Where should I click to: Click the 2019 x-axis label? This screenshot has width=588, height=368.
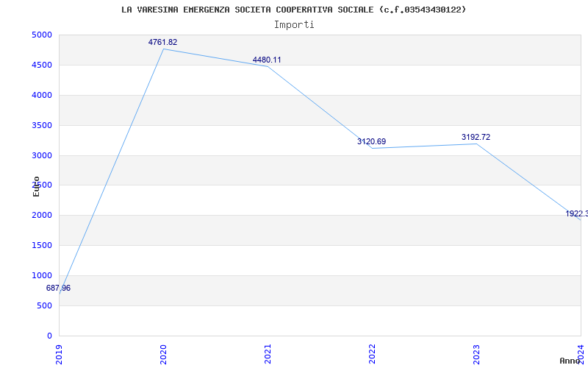click(59, 354)
